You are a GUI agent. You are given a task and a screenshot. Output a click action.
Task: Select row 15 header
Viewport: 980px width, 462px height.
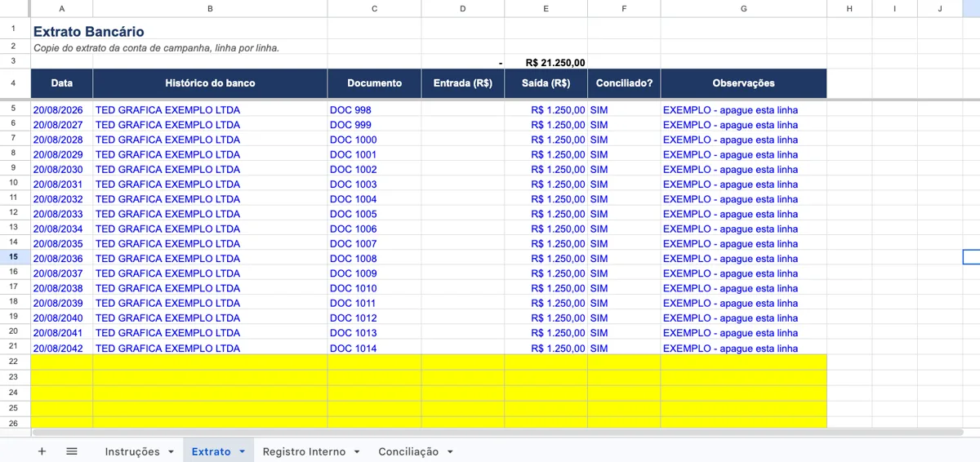coord(14,257)
